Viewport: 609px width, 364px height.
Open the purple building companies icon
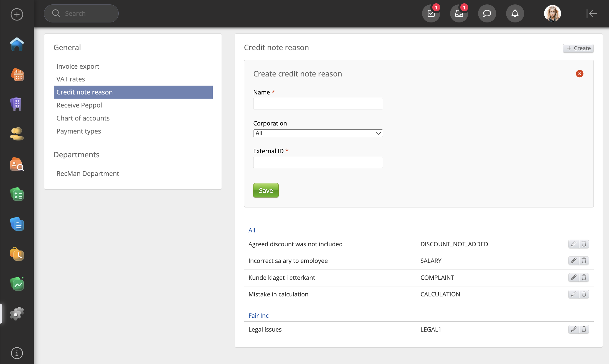coord(17,104)
